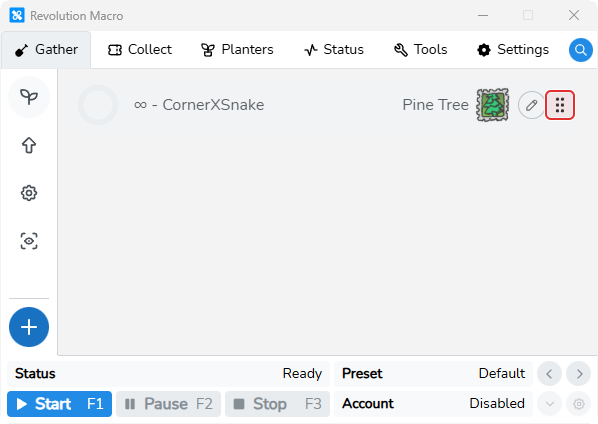Screen dimensions: 598x424
Task: Switch to the Collect tab
Action: tap(140, 50)
